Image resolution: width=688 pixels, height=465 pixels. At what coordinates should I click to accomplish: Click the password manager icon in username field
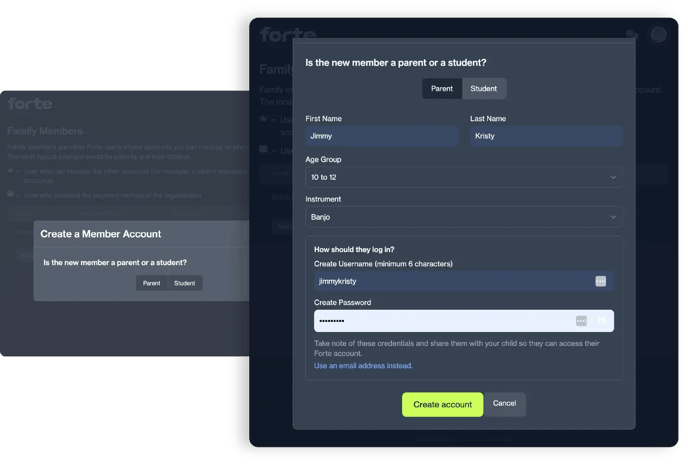[600, 281]
